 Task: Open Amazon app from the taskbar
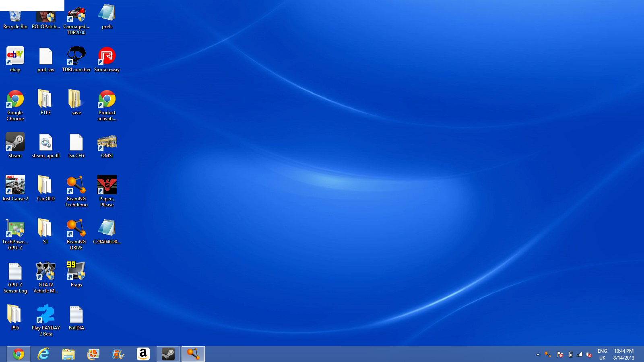[x=143, y=354]
